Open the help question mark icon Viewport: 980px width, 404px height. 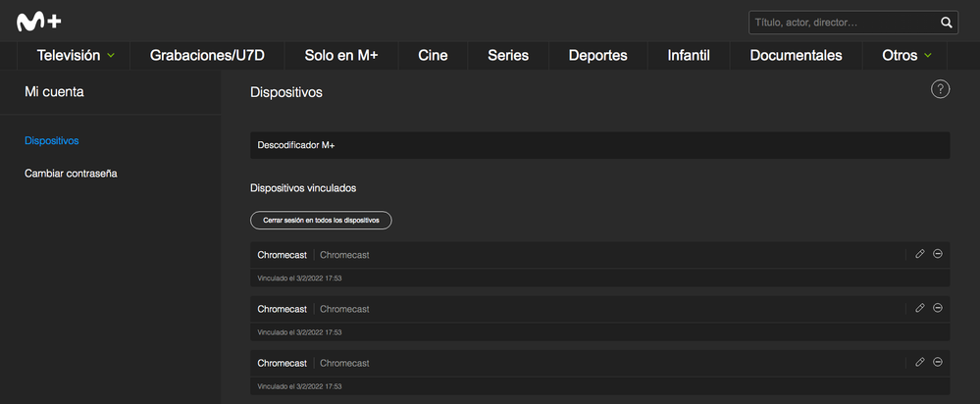pos(940,89)
